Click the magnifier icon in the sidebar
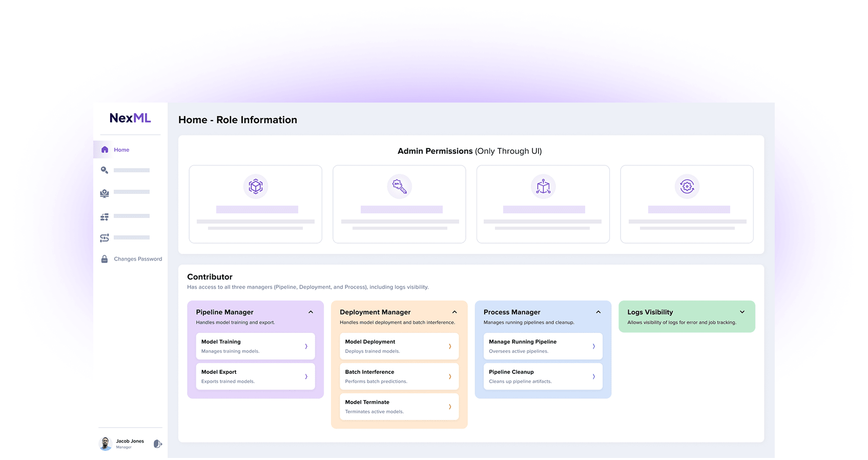Image resolution: width=868 pixels, height=460 pixels. point(105,170)
